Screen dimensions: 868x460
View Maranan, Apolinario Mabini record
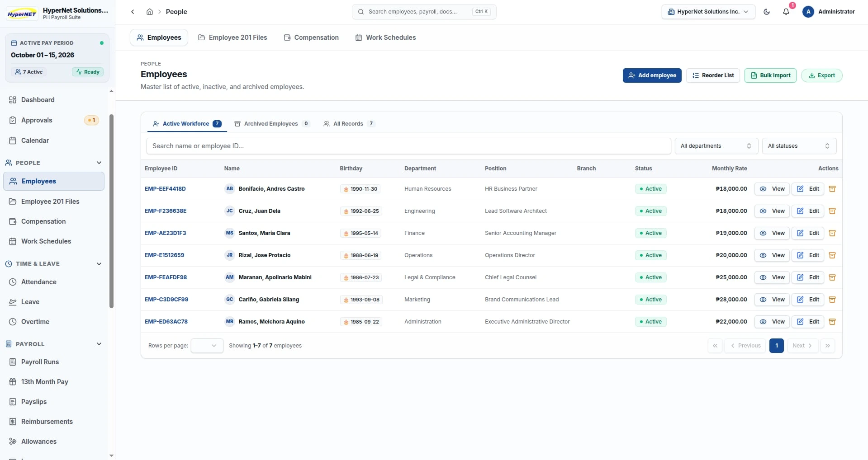click(x=772, y=277)
